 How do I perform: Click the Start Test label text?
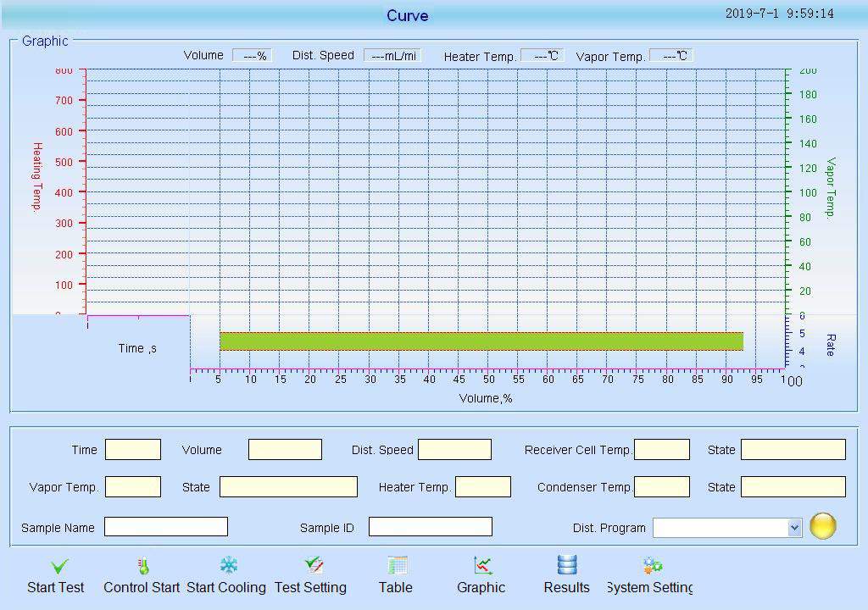(56, 587)
